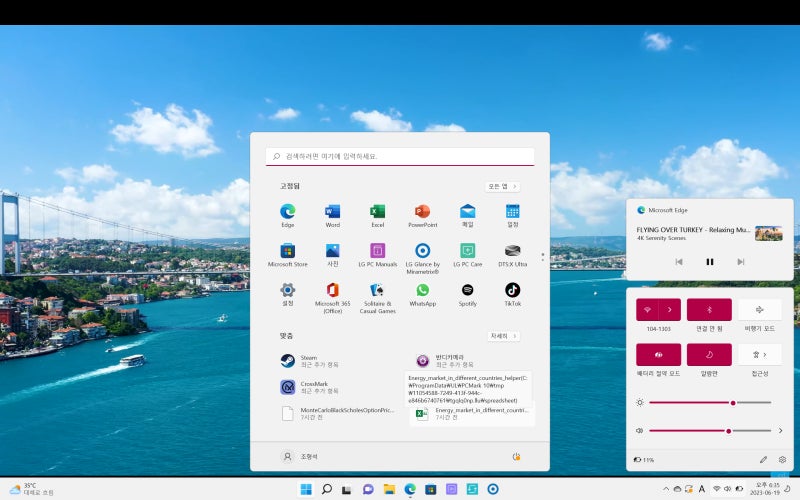
Task: Open MonteCarloBlackScholesOptionPric... file
Action: (x=337, y=413)
